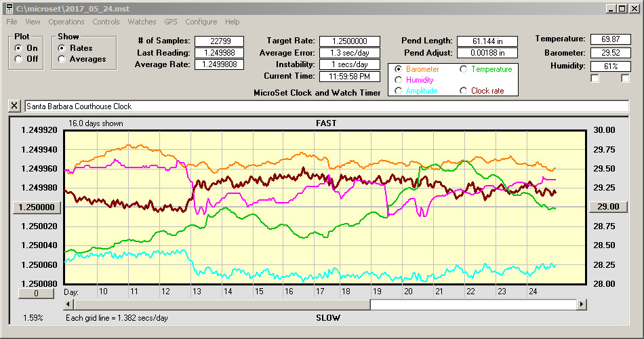Screen dimensions: 644x339
Task: Click scrollbar right arrow under graph
Action: [x=581, y=304]
